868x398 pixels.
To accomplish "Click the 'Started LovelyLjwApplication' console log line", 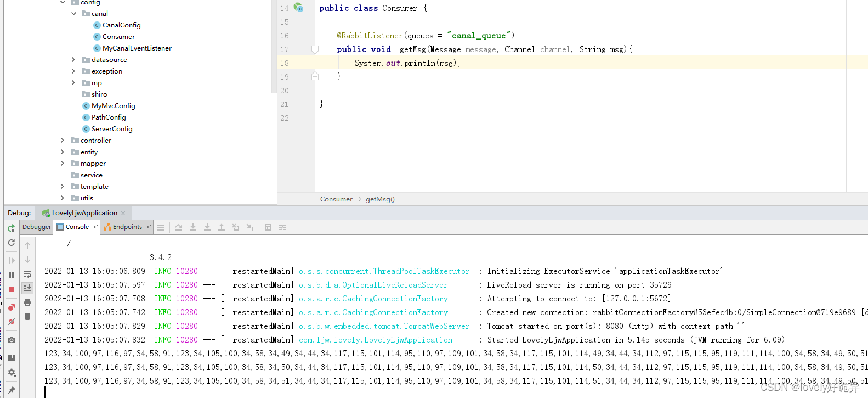I will (x=415, y=340).
